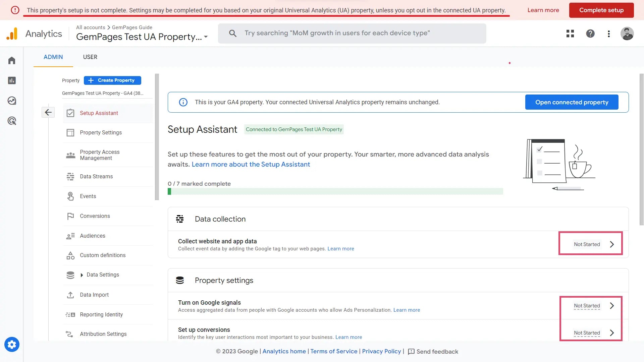Screen dimensions: 644x362
Task: Click All accounts breadcrumb
Action: coord(91,27)
